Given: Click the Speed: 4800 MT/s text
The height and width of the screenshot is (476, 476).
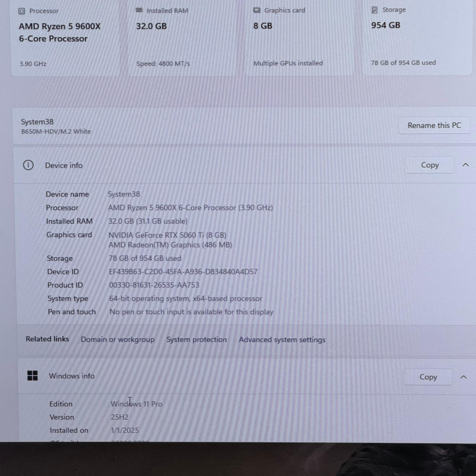Looking at the screenshot, I should pyautogui.click(x=163, y=63).
